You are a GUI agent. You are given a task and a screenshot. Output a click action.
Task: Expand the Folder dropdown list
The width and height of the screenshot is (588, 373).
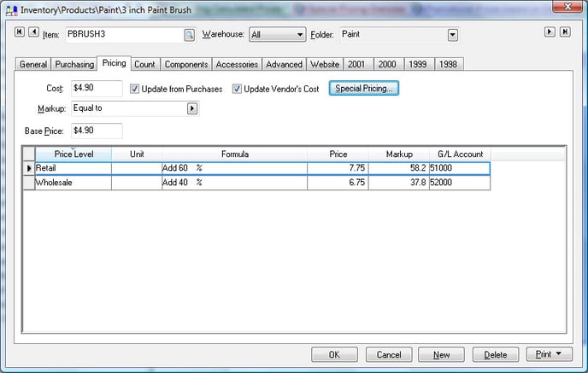coord(453,35)
